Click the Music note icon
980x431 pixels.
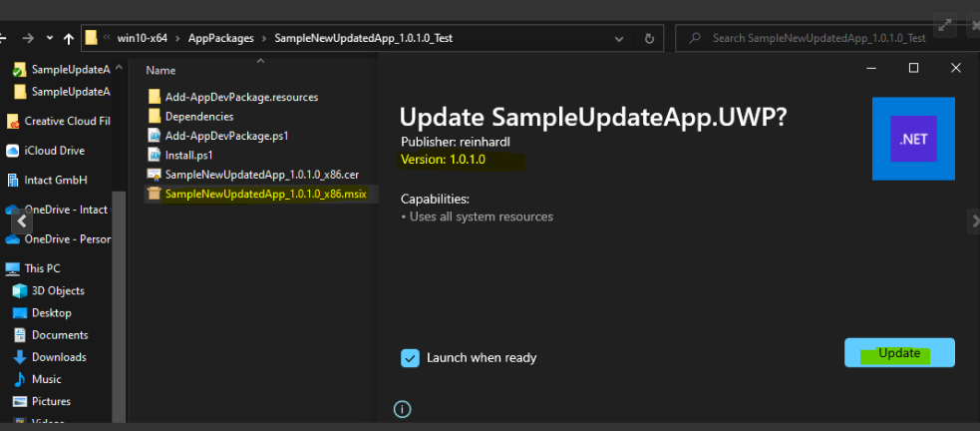pyautogui.click(x=20, y=379)
